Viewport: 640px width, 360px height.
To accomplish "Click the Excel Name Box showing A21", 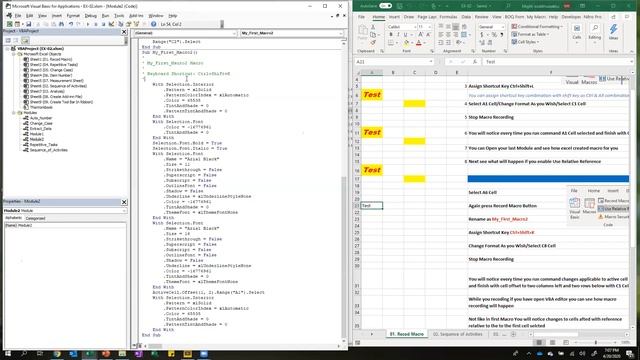I will click(394, 62).
